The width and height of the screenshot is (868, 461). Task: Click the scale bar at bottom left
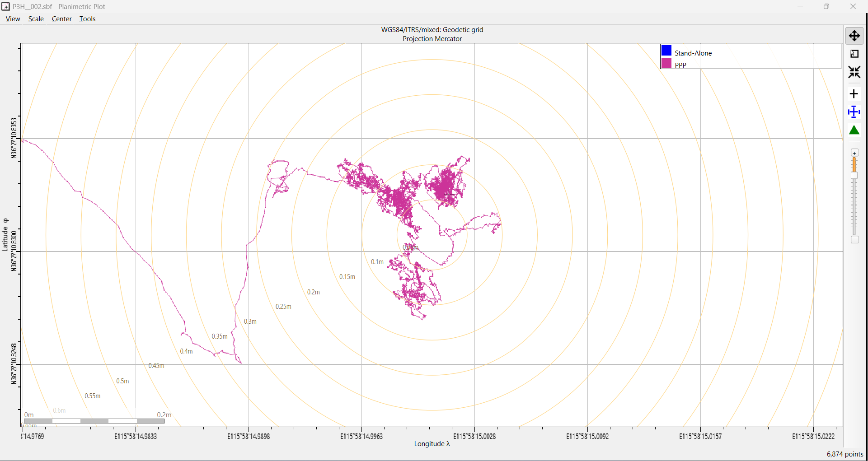[x=94, y=421]
